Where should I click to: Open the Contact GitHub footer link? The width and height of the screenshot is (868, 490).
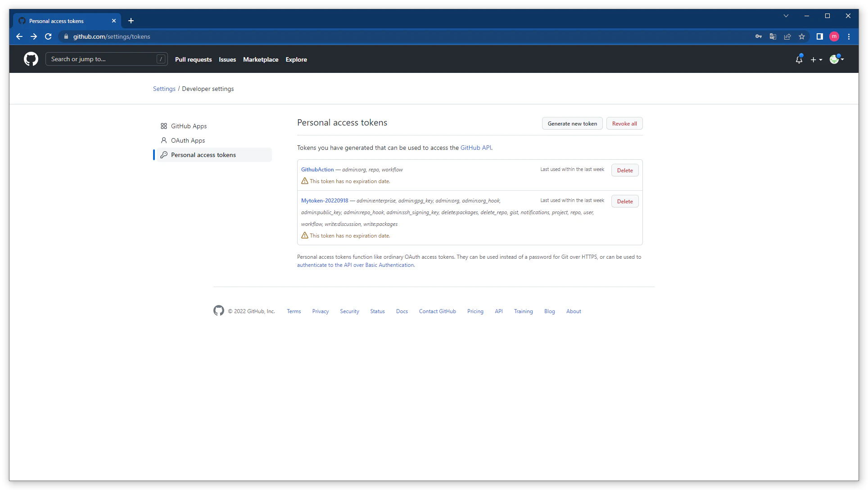click(x=438, y=311)
